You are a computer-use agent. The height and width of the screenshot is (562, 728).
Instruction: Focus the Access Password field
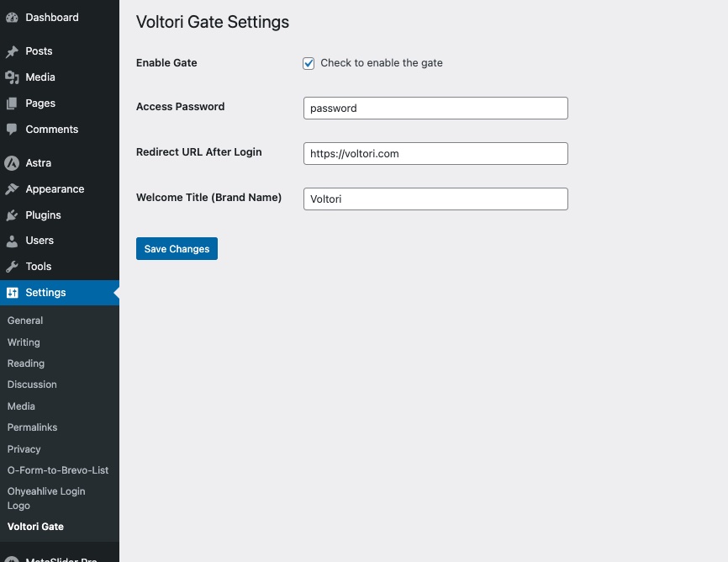point(435,108)
